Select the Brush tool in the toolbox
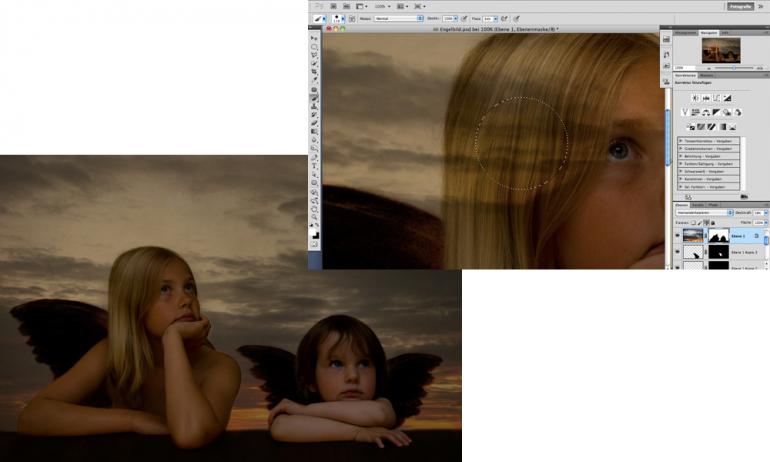The width and height of the screenshot is (770, 462). point(314,98)
